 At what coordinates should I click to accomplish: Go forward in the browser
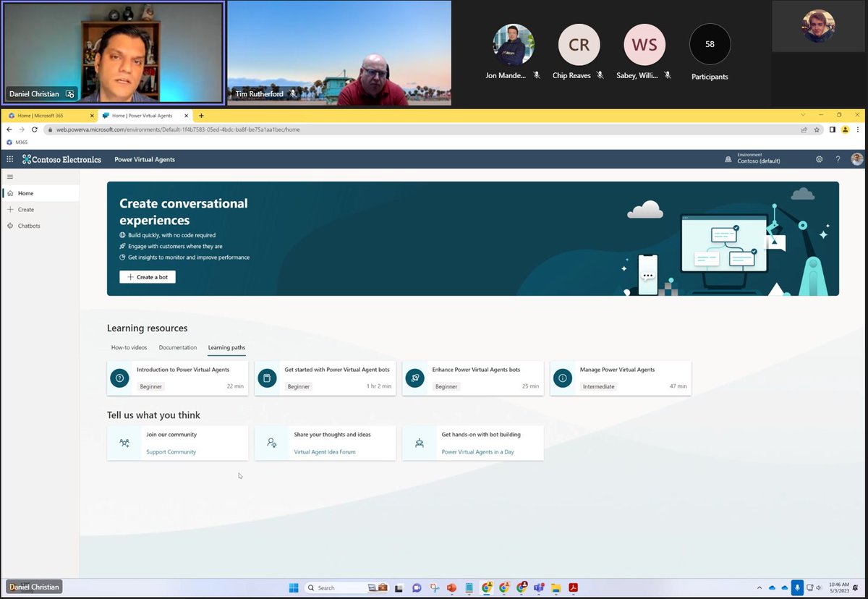click(x=22, y=129)
